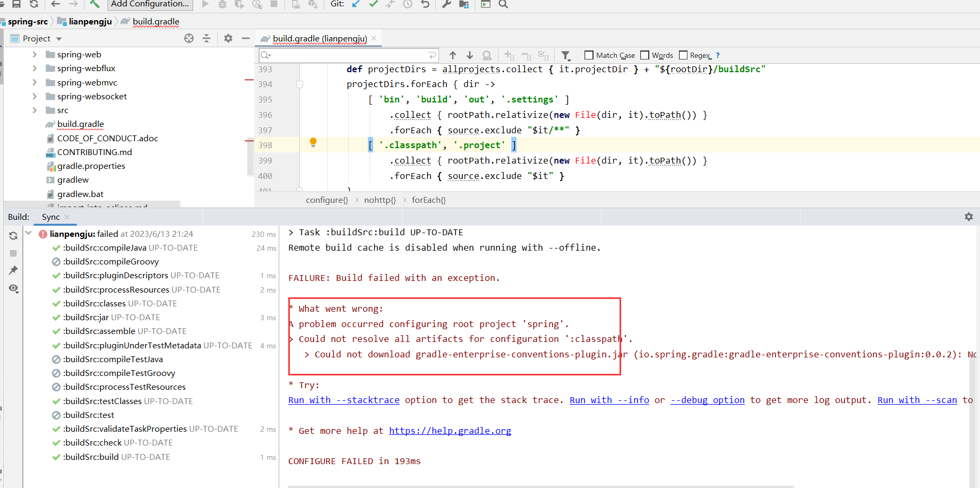
Task: Click the locate/select opened file crosshair icon
Action: click(x=189, y=38)
